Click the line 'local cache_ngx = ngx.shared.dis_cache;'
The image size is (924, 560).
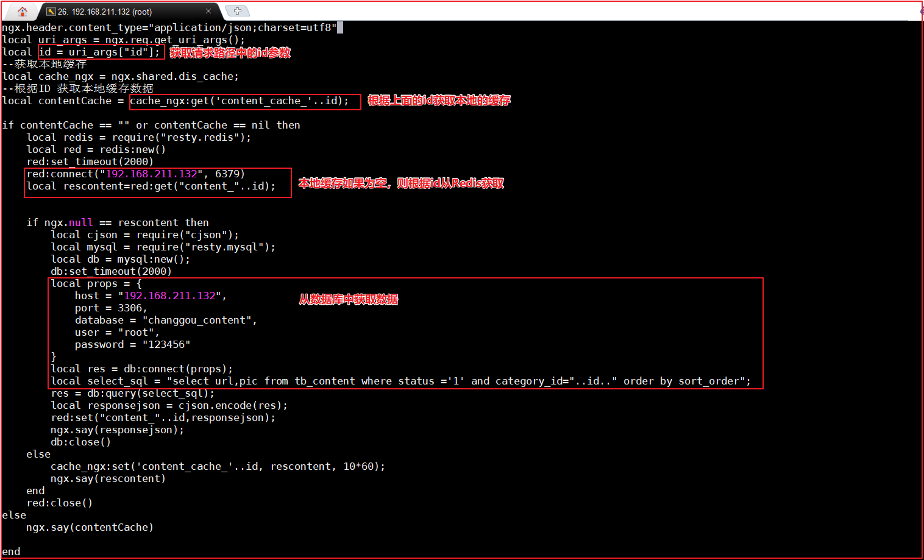coord(121,76)
